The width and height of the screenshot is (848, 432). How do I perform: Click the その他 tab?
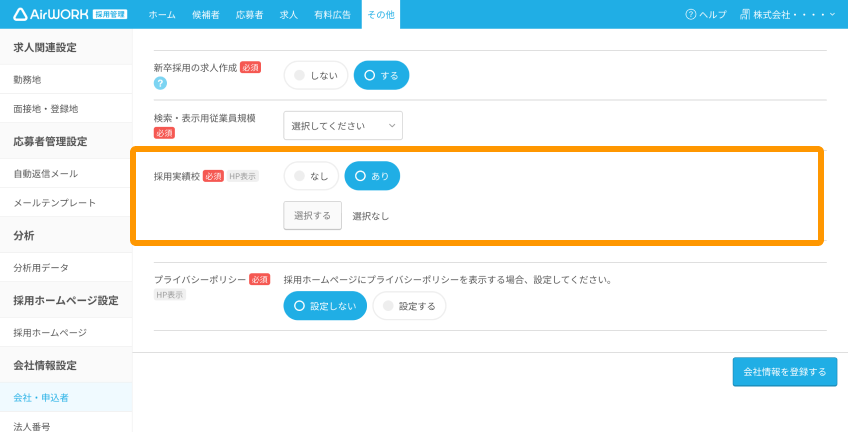coord(381,15)
